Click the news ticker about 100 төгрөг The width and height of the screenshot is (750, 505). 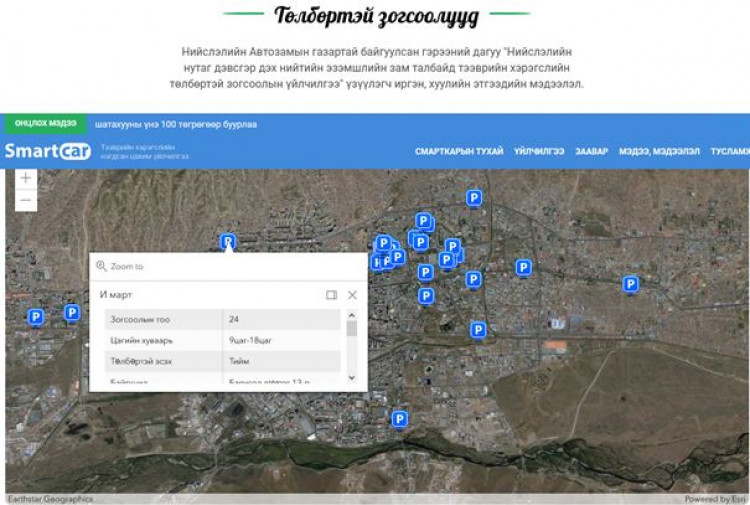pyautogui.click(x=176, y=124)
